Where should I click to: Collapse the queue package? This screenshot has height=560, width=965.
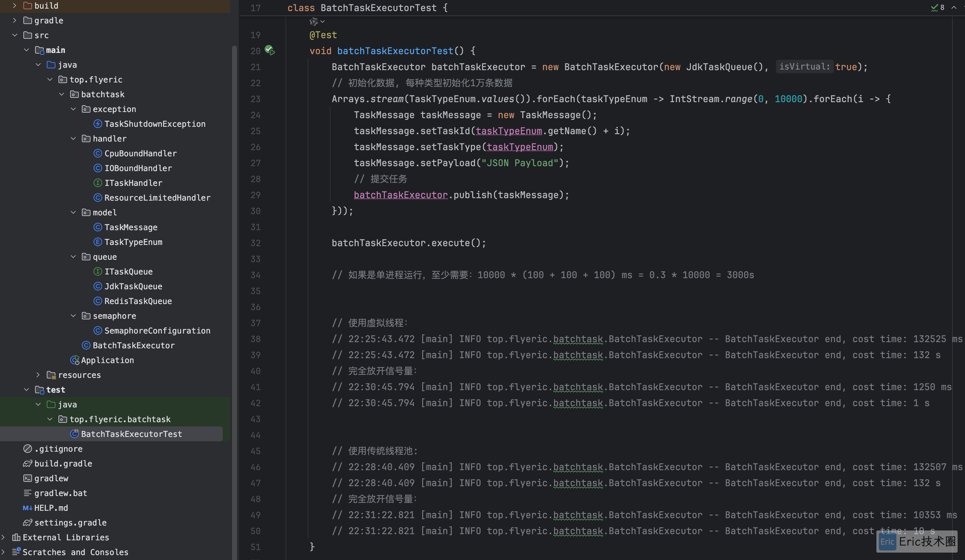[x=73, y=257]
